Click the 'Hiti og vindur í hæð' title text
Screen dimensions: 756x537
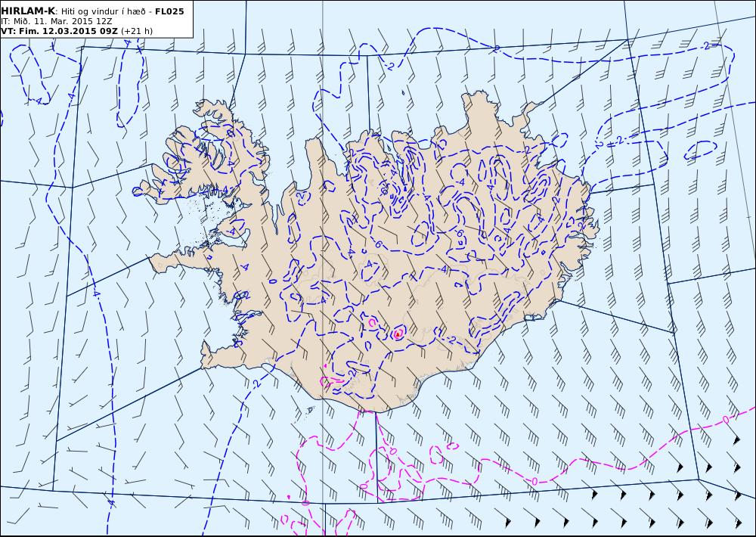[103, 11]
